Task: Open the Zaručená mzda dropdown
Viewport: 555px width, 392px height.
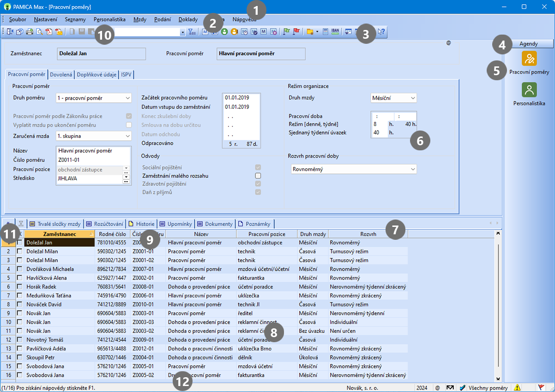Action: (x=128, y=136)
